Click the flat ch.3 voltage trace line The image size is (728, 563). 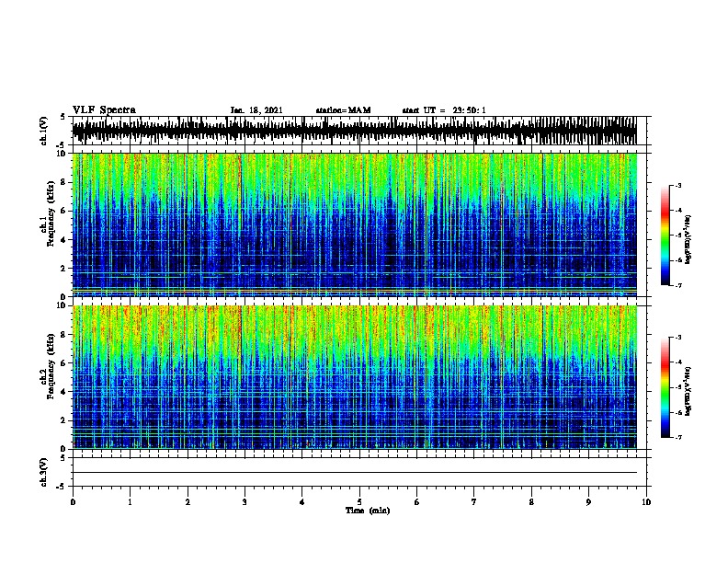(354, 473)
